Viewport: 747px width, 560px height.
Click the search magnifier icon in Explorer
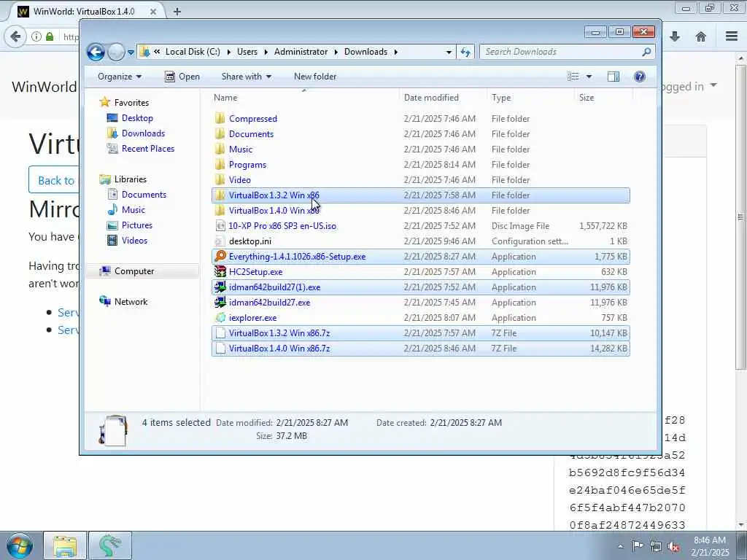click(646, 52)
